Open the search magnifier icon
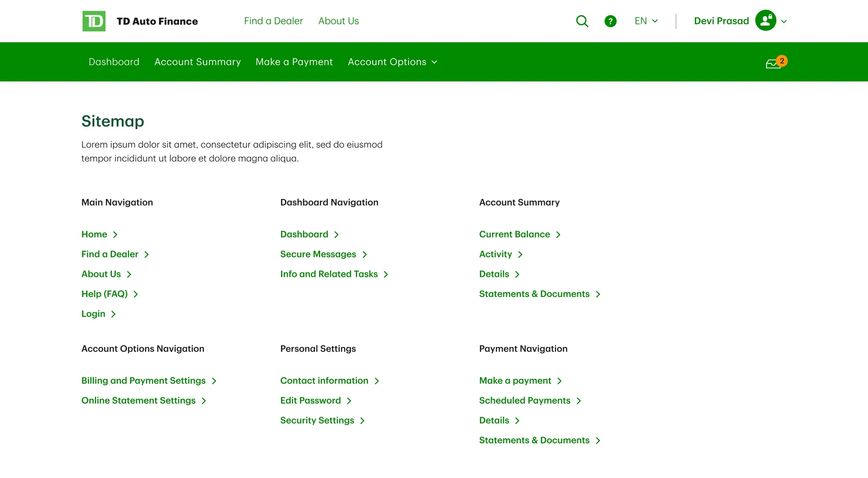The height and width of the screenshot is (478, 868). pyautogui.click(x=582, y=21)
